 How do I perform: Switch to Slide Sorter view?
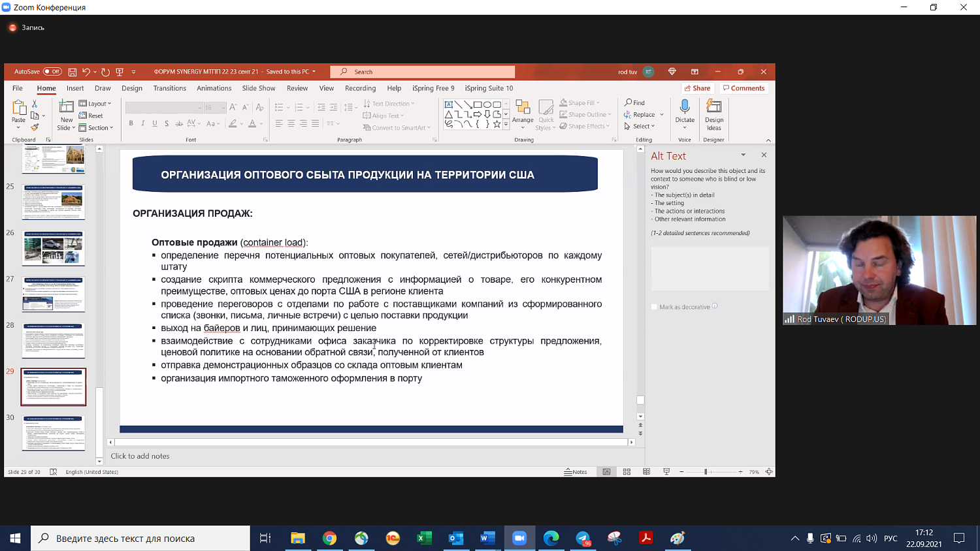[627, 471]
